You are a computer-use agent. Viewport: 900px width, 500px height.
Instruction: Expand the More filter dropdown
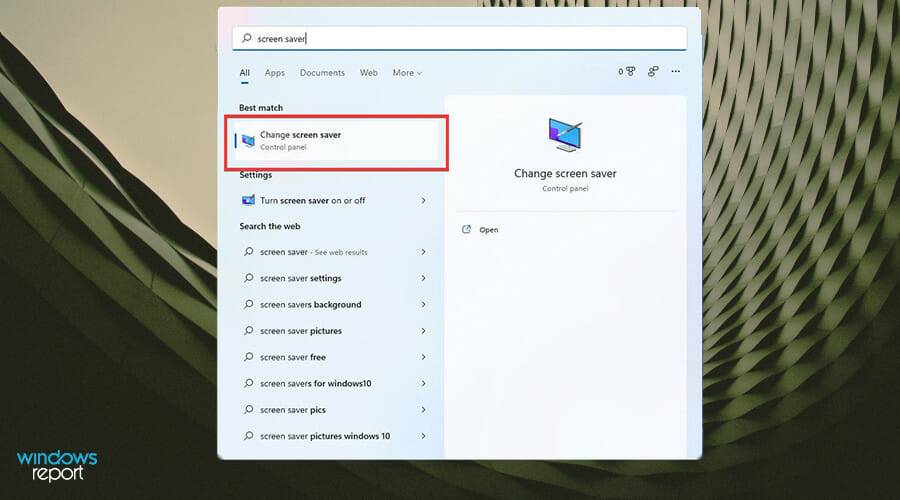pos(407,73)
